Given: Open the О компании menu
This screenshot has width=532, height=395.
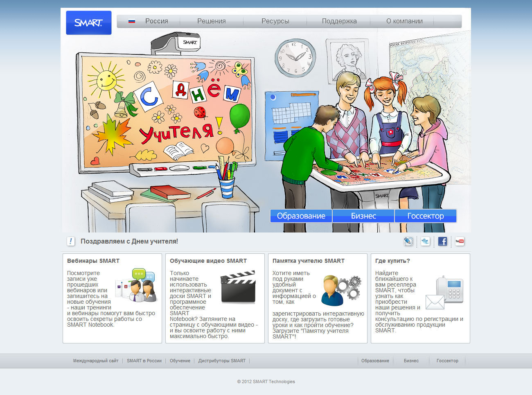Looking at the screenshot, I should click(x=404, y=21).
